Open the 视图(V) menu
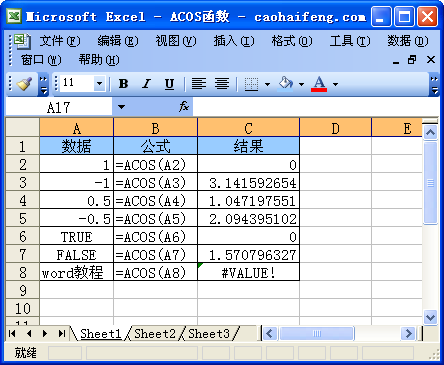The image size is (444, 365). pyautogui.click(x=176, y=41)
